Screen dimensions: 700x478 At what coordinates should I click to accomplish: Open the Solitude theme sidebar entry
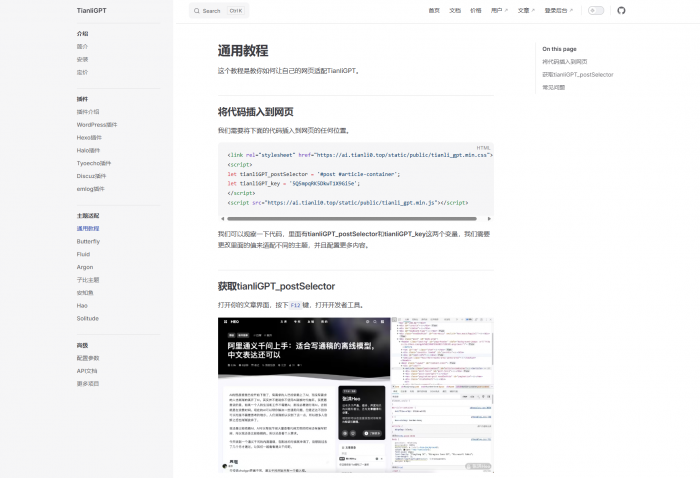point(88,318)
